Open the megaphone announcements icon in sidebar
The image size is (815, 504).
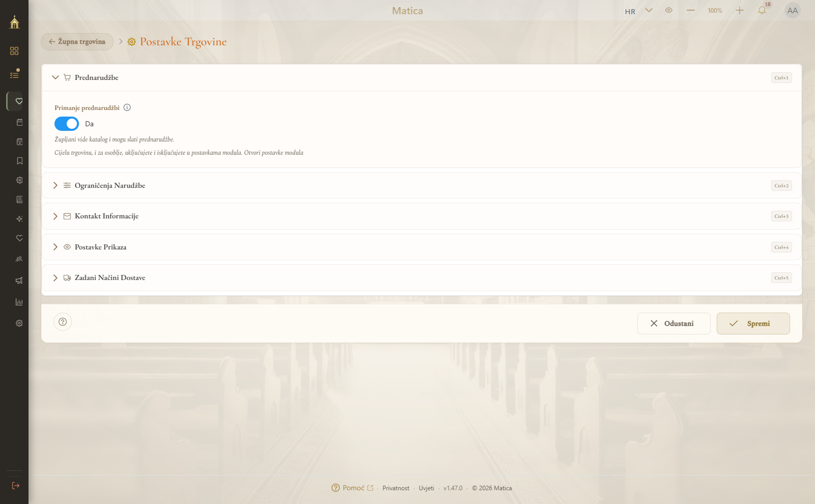pos(19,281)
